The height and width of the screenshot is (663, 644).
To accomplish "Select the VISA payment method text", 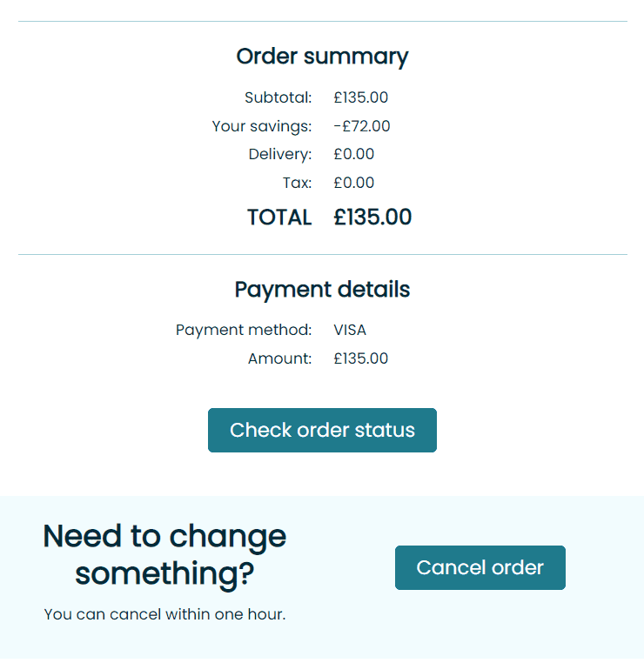I will click(x=350, y=330).
